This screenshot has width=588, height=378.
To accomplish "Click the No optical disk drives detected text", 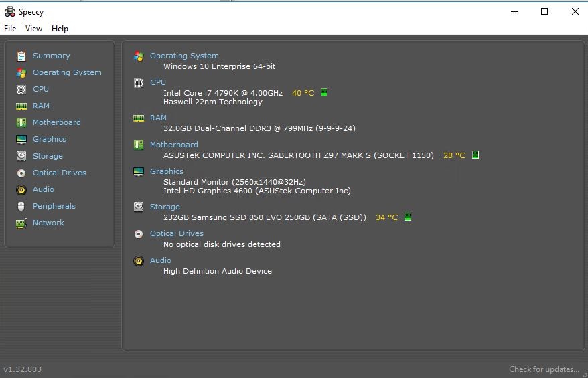I will pyautogui.click(x=222, y=244).
